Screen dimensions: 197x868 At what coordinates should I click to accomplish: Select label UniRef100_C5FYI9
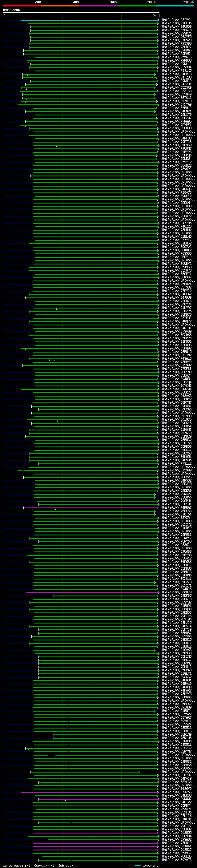[x=177, y=629]
